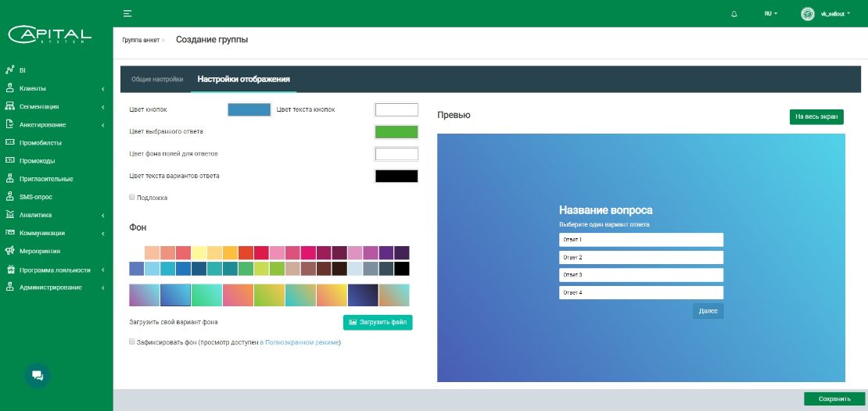
Task: Click the Далее button in preview
Action: (708, 311)
